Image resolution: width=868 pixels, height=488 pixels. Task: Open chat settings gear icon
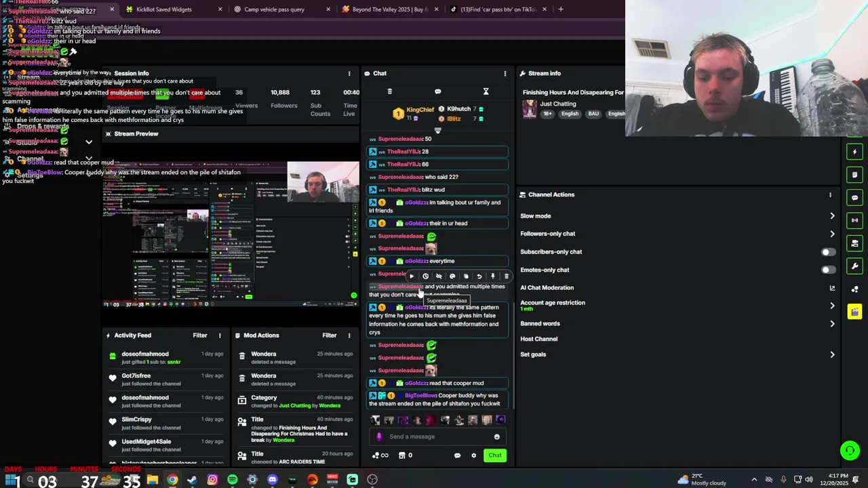474,455
